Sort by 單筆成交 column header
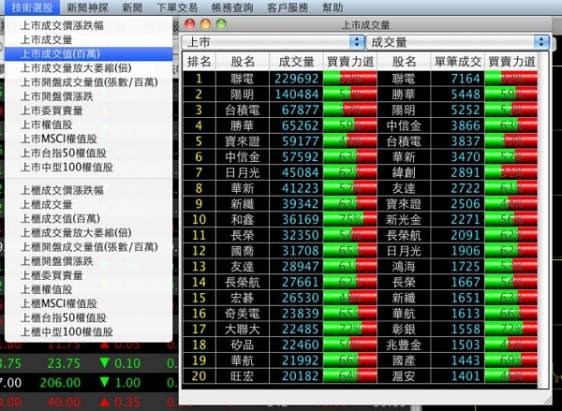Image resolution: width=562 pixels, height=411 pixels. click(458, 62)
